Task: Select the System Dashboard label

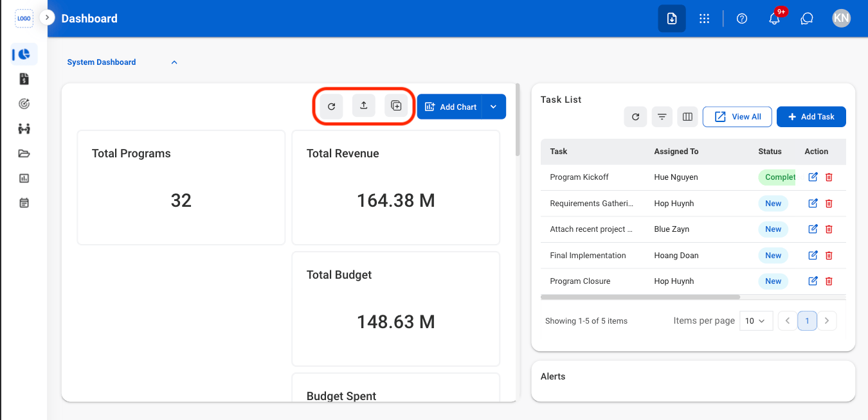Action: point(102,62)
